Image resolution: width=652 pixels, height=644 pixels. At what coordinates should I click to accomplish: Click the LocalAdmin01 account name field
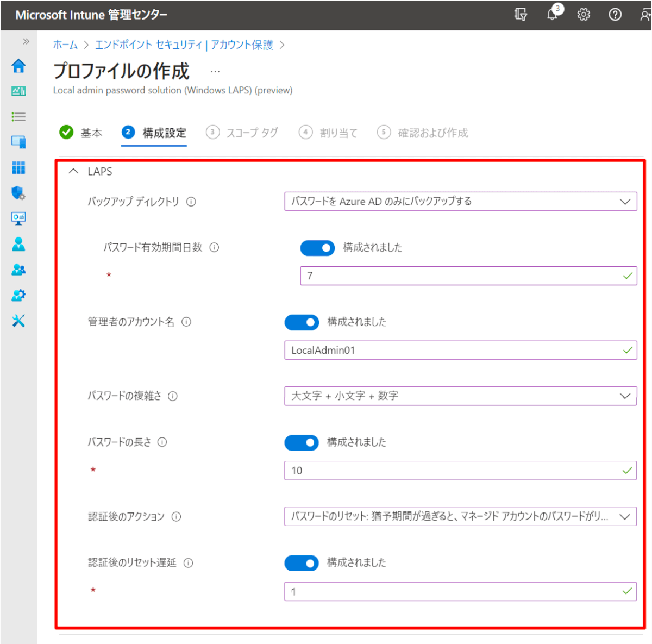[460, 350]
